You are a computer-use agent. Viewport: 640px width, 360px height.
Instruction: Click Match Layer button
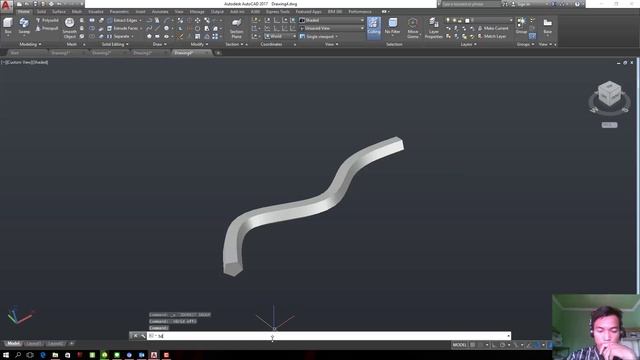click(492, 36)
